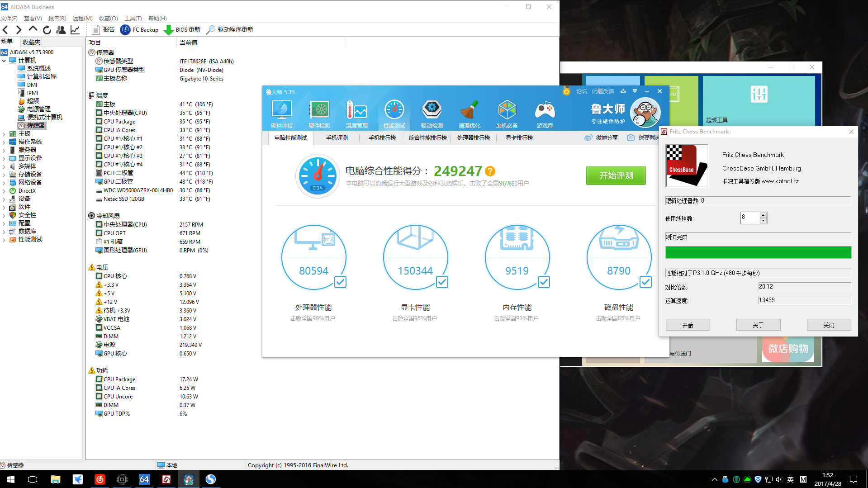Open the 文件(F) menu in AIDA64
868x488 pixels.
click(x=9, y=19)
